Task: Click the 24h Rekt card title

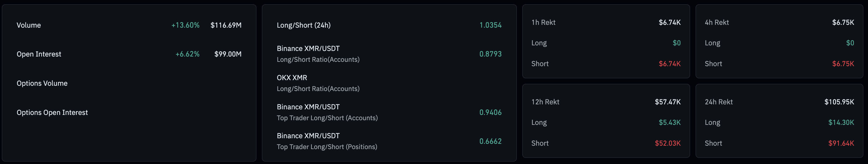Action: click(x=718, y=102)
